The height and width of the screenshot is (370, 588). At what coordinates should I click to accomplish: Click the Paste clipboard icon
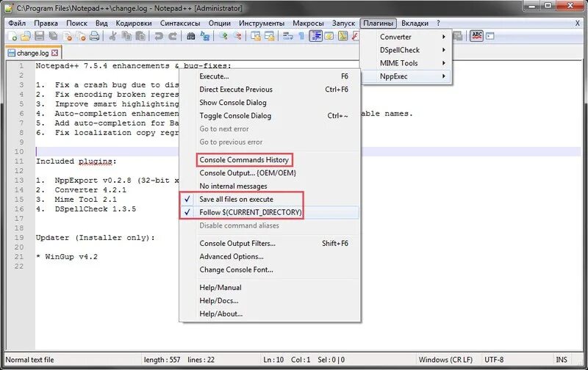[x=140, y=36]
